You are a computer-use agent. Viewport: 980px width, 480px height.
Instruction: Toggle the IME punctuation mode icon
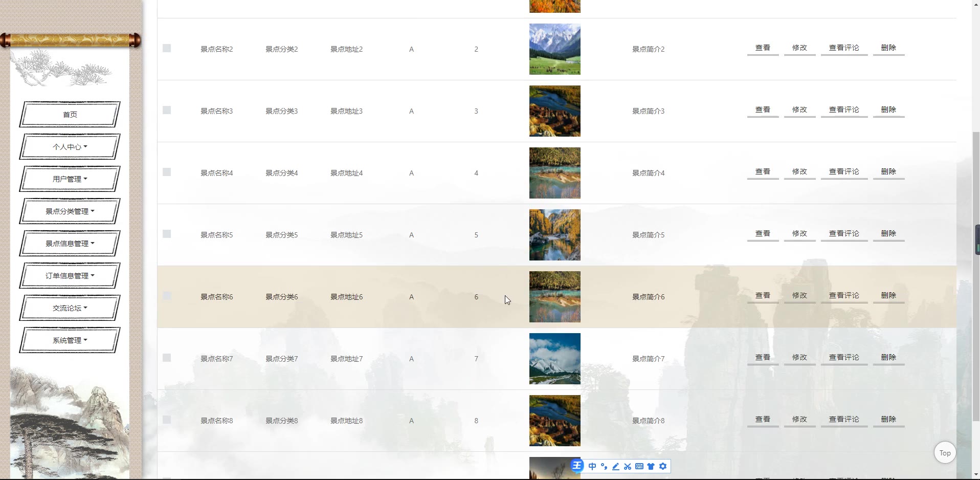[x=604, y=466]
